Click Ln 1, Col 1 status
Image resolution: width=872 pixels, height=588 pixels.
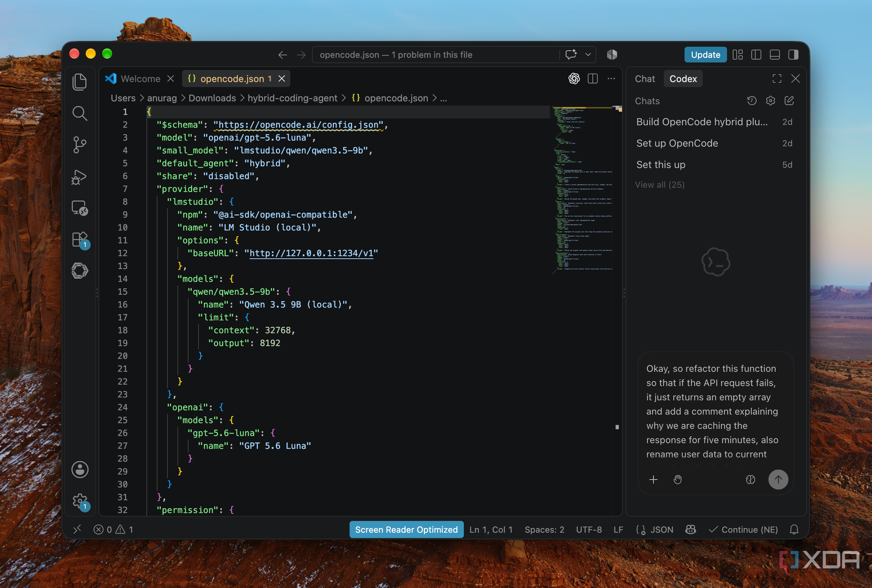pos(490,529)
